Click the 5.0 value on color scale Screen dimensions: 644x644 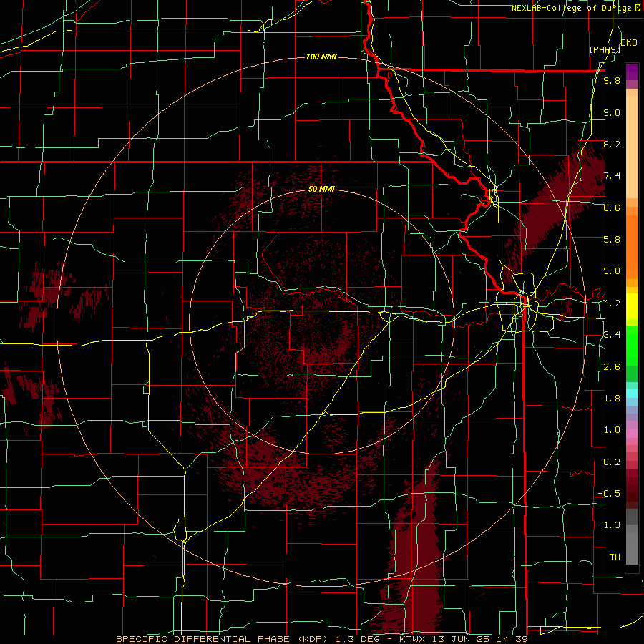[x=612, y=271]
